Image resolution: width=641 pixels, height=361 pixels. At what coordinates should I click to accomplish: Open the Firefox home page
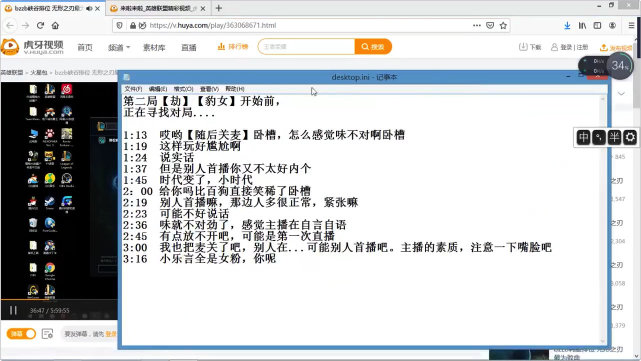coord(55,25)
